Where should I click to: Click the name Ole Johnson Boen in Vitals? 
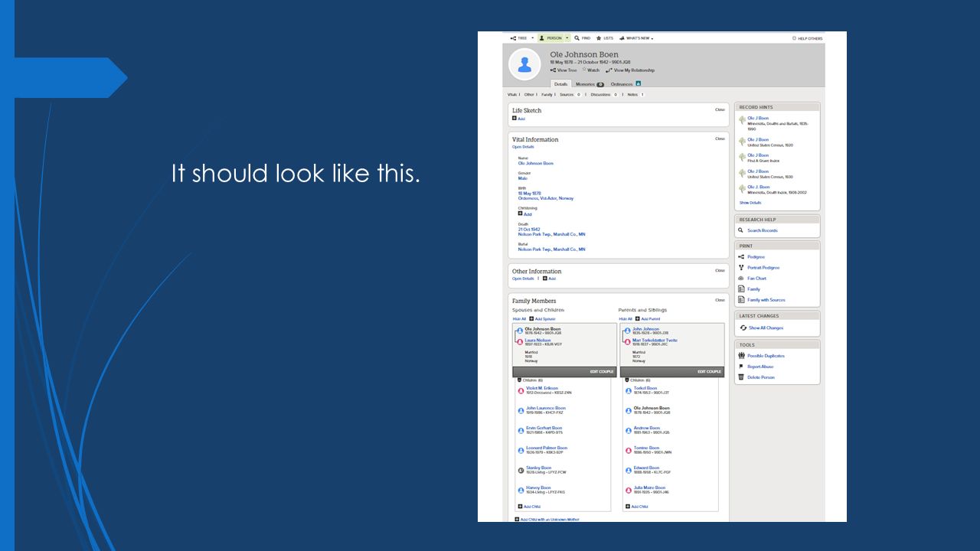tap(535, 163)
